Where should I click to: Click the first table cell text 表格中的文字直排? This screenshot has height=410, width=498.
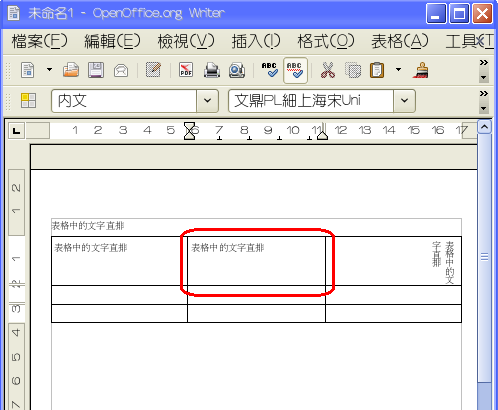tap(91, 248)
